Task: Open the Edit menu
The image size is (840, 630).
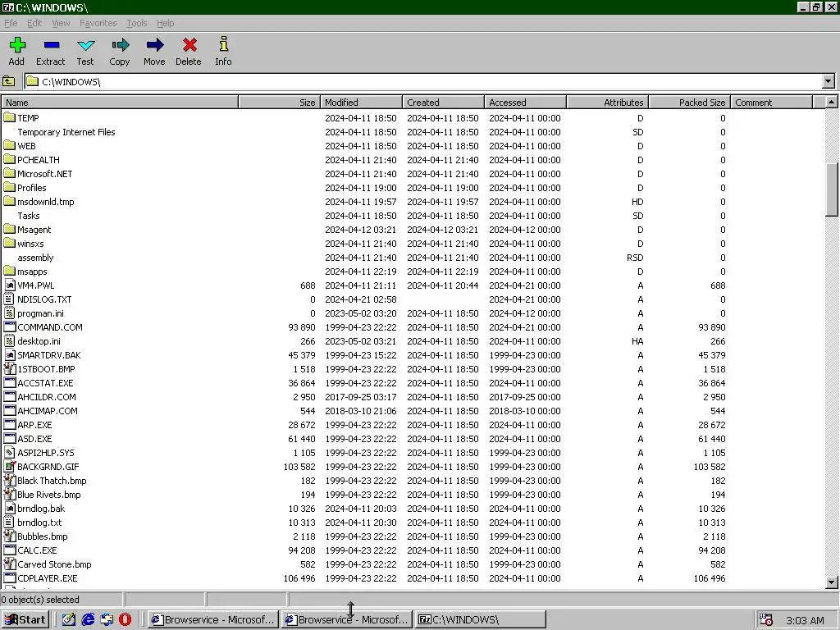Action: (34, 23)
